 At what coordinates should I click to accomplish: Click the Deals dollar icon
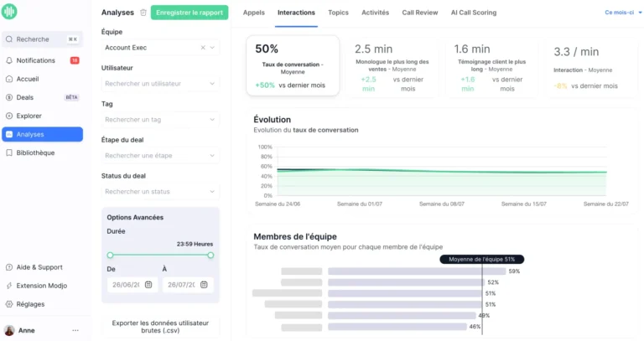pos(9,97)
